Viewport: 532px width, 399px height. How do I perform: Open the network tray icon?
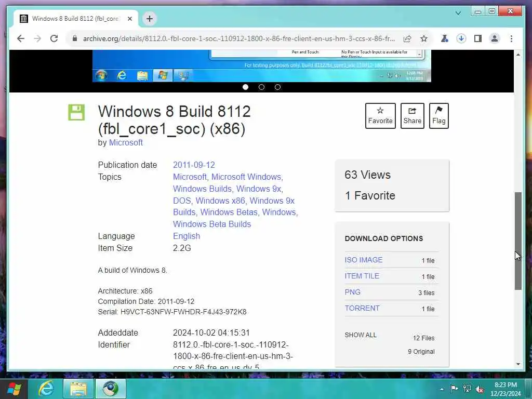click(467, 389)
